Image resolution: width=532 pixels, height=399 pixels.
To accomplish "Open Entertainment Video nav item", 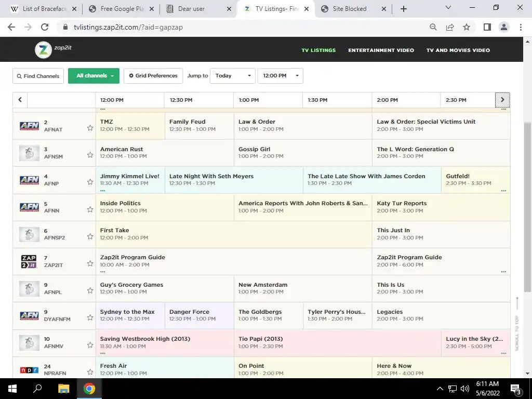I will pos(381,50).
